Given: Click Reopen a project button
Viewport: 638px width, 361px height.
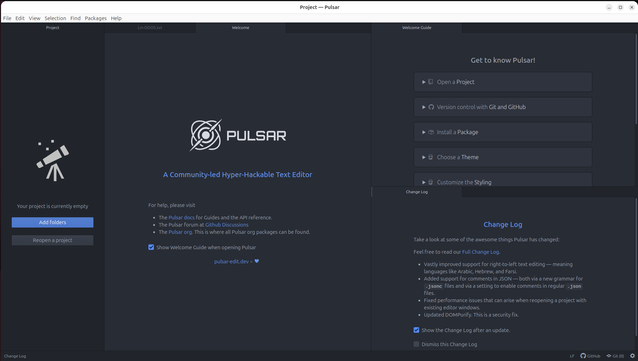Looking at the screenshot, I should pos(52,240).
